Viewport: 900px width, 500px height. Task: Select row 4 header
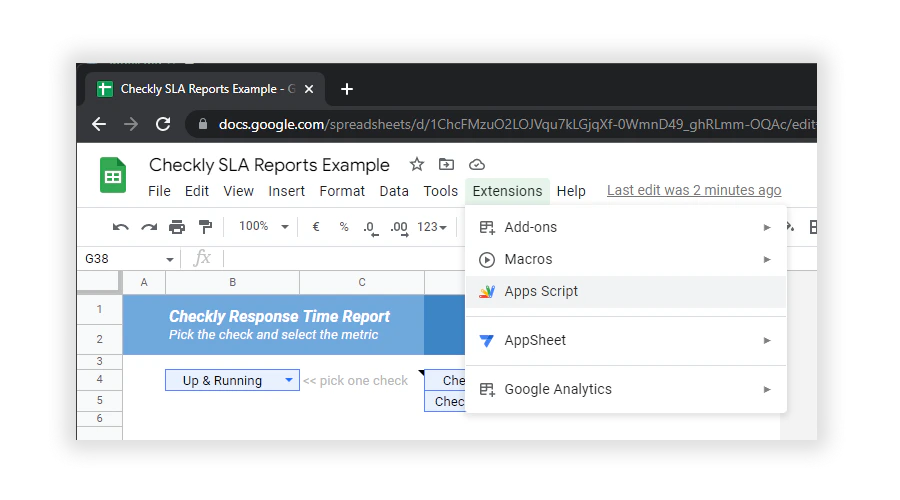[x=99, y=379]
